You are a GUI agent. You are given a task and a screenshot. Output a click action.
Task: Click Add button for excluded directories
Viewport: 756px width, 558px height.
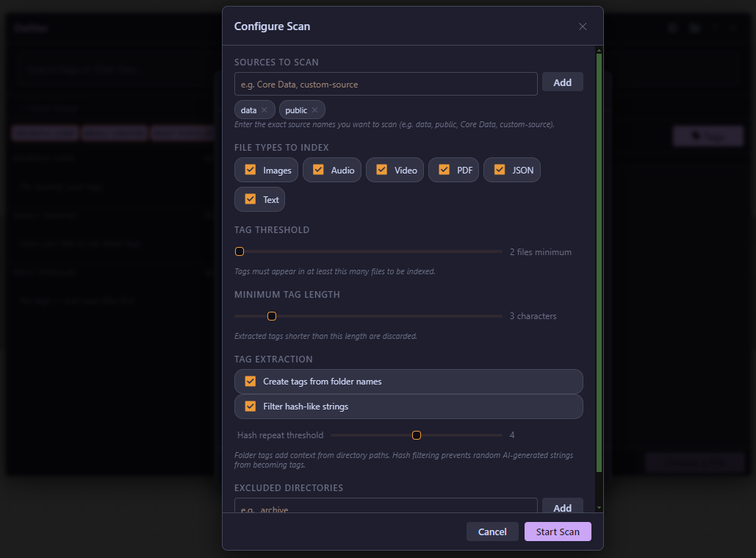[x=562, y=507]
